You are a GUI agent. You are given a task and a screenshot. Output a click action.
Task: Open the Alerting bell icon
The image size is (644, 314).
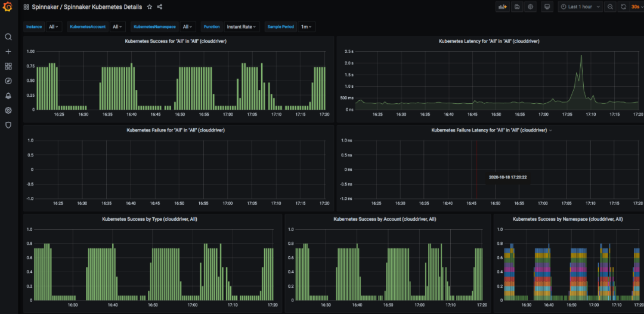click(8, 96)
